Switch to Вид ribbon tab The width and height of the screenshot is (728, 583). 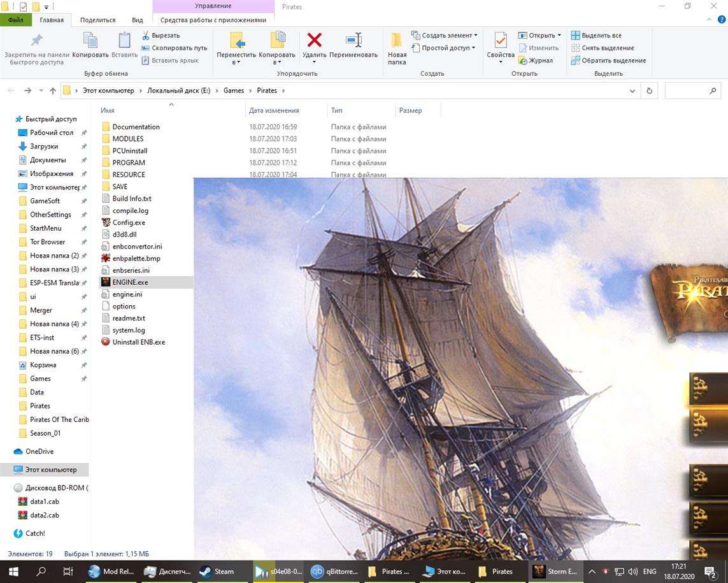138,20
